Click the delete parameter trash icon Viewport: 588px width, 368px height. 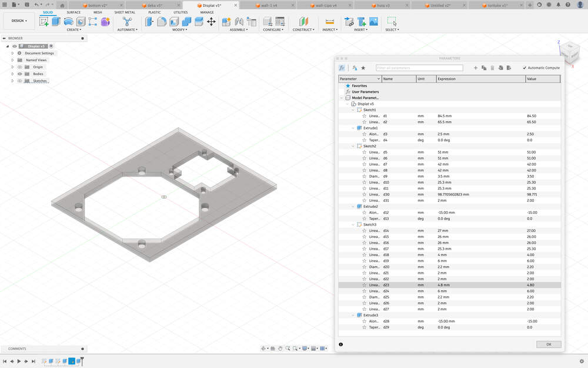(x=492, y=68)
